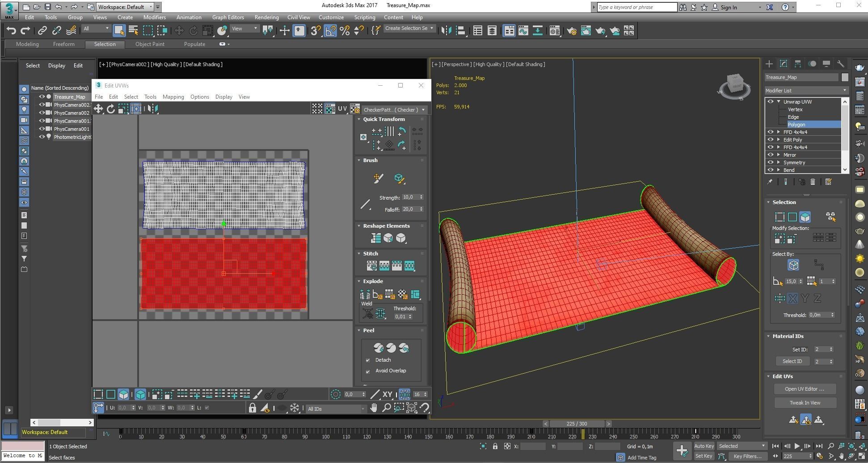Collapse the Unwrap UVW modifier tree

pyautogui.click(x=779, y=102)
